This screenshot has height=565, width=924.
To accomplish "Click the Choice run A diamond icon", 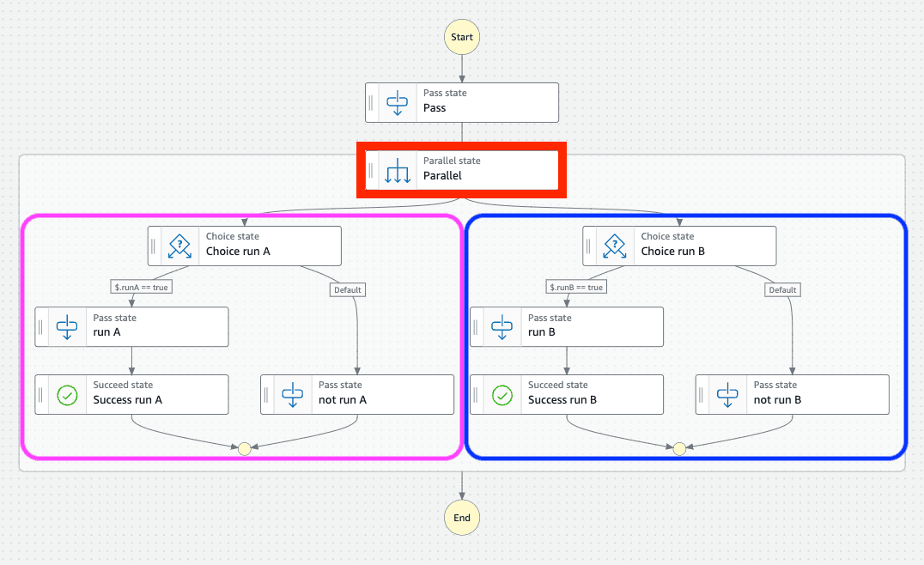I will (179, 246).
